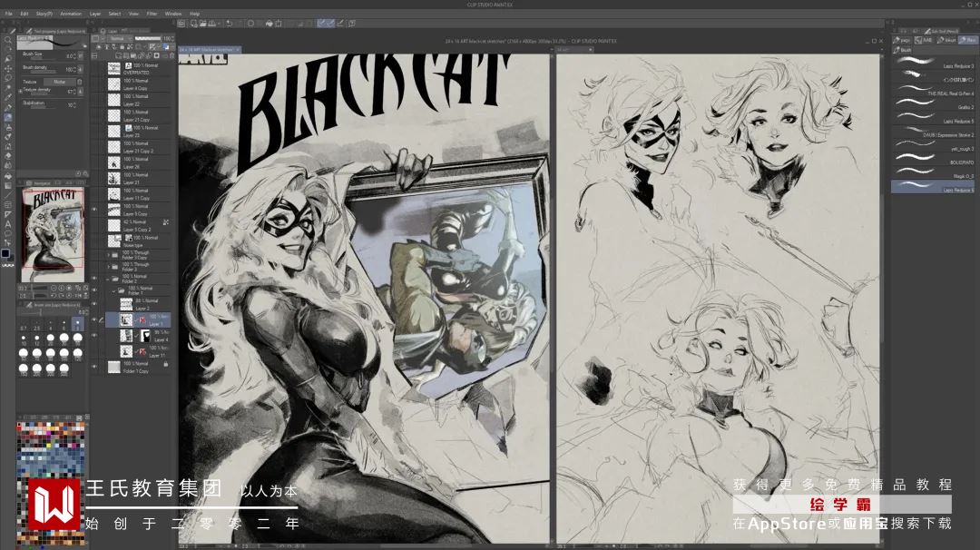The height and width of the screenshot is (550, 980).
Task: Select the Eyedropper tool
Action: [x=8, y=97]
